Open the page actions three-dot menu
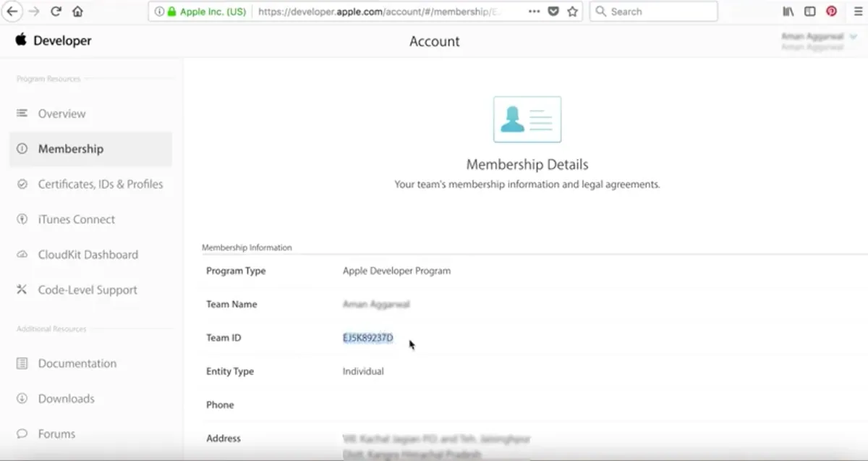868x461 pixels. click(534, 12)
